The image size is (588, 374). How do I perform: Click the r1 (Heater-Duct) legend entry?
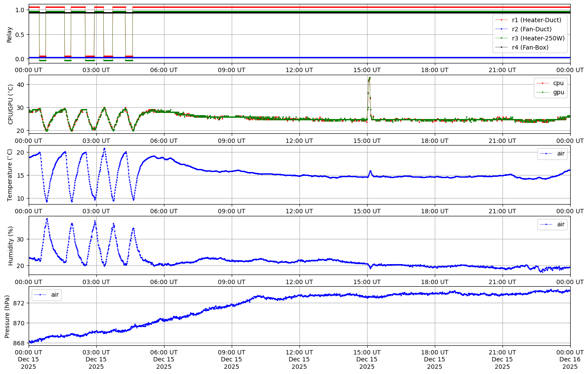536,20
